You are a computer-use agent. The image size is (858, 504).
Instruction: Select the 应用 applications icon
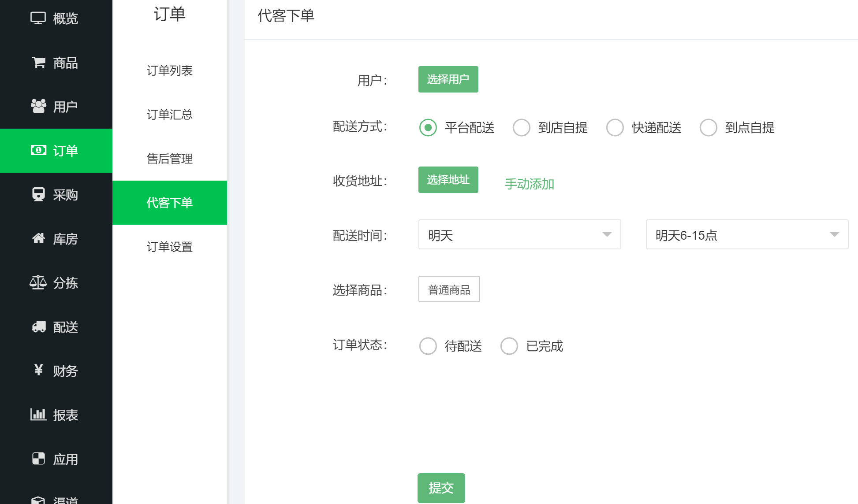[x=38, y=459]
